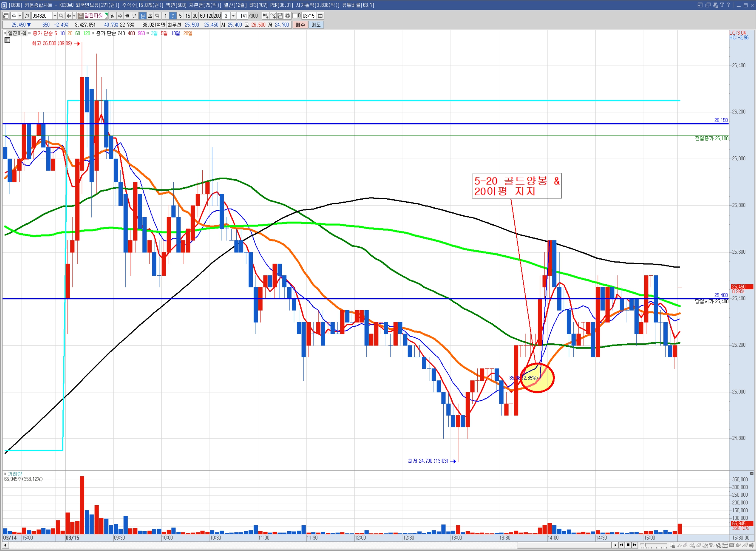Click the eraser tool in bottom toolbar
Image resolution: width=756 pixels, height=551 pixels.
pyautogui.click(x=698, y=545)
